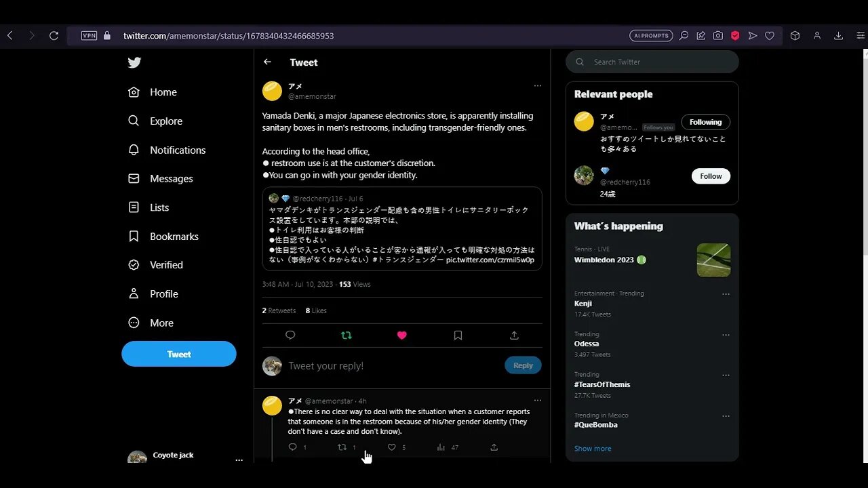Viewport: 868px width, 488px height.
Task: Open the Wimbledon 2023 trend
Action: click(x=610, y=260)
